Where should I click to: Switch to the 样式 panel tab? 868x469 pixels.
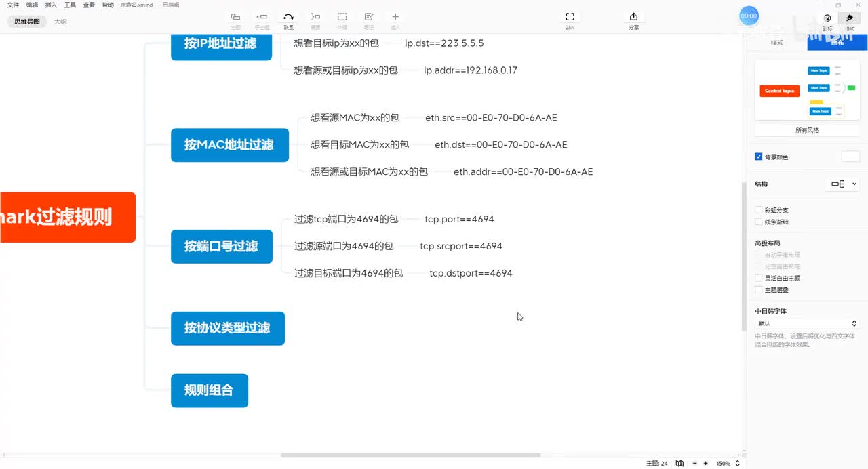(x=777, y=42)
